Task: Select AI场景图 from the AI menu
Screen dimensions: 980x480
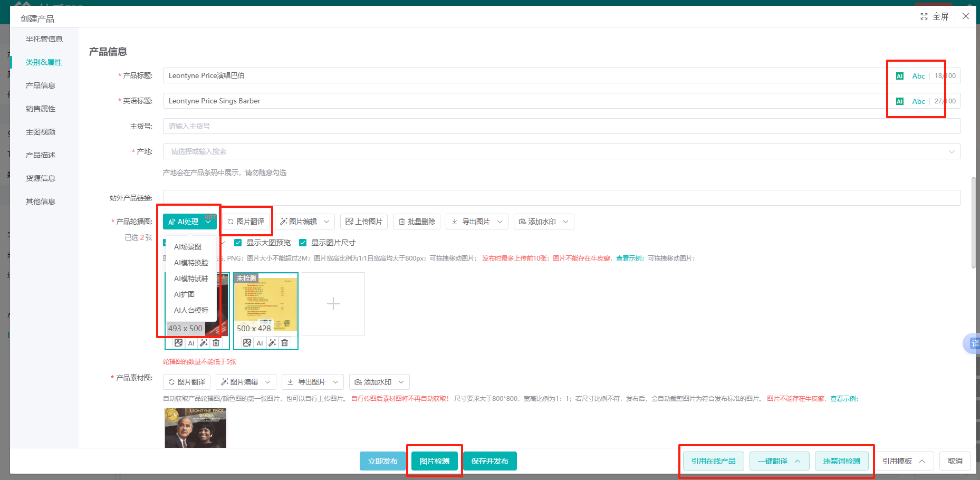Action: (188, 247)
